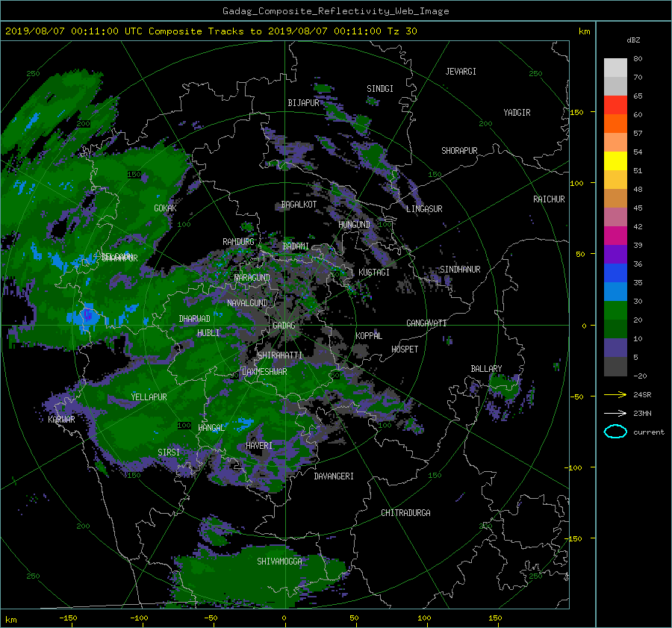Select the yellow 51-54 dBZ color swatch

615,161
